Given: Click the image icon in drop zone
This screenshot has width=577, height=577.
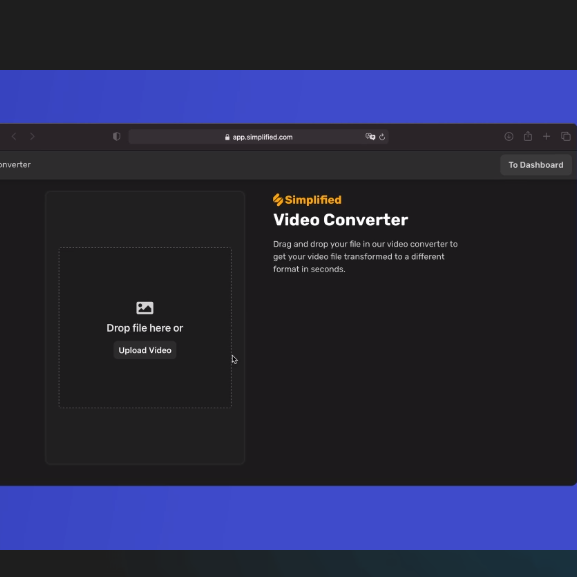Looking at the screenshot, I should [x=145, y=308].
